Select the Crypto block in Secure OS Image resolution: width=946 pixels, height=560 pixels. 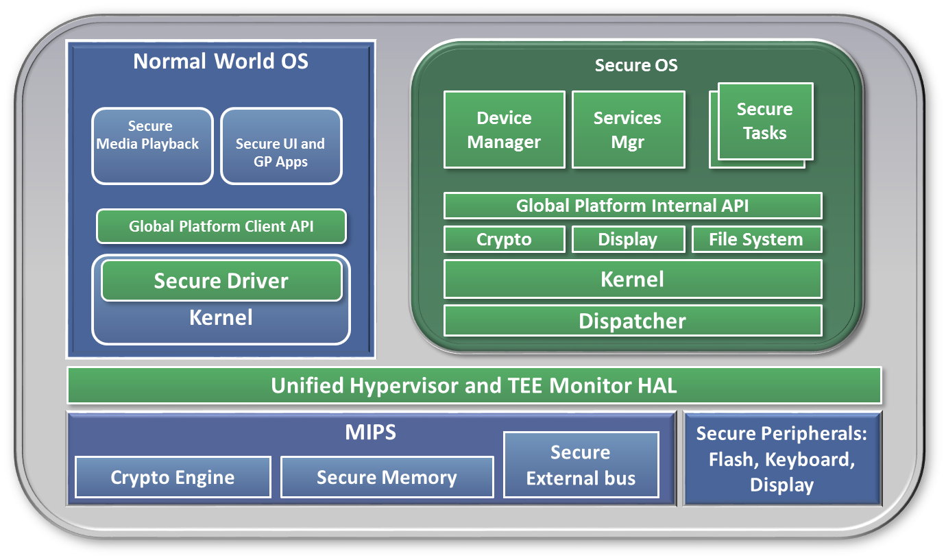tap(505, 239)
